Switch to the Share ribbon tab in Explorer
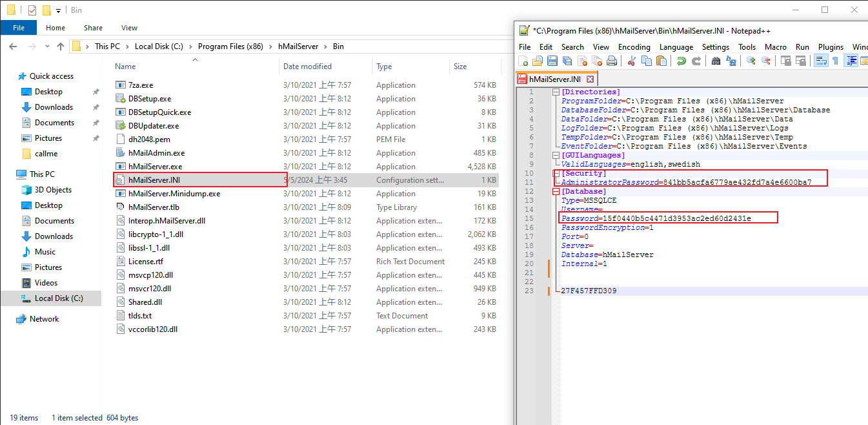 coord(93,28)
